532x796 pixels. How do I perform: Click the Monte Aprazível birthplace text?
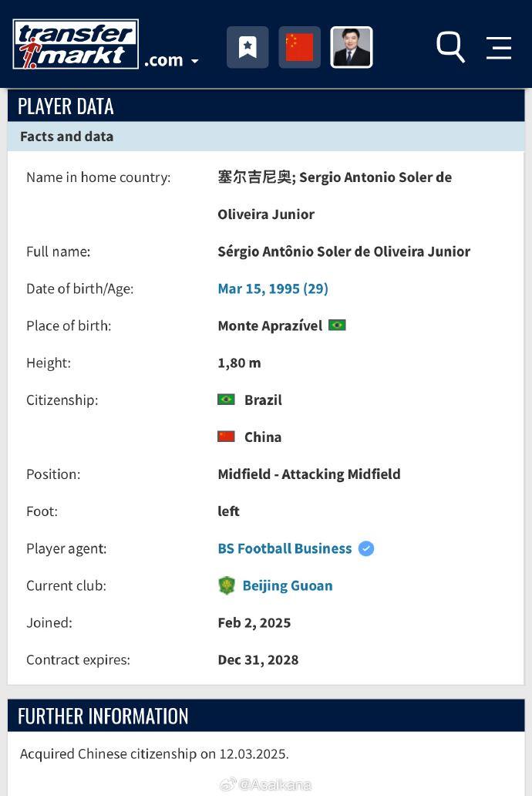pyautogui.click(x=270, y=325)
